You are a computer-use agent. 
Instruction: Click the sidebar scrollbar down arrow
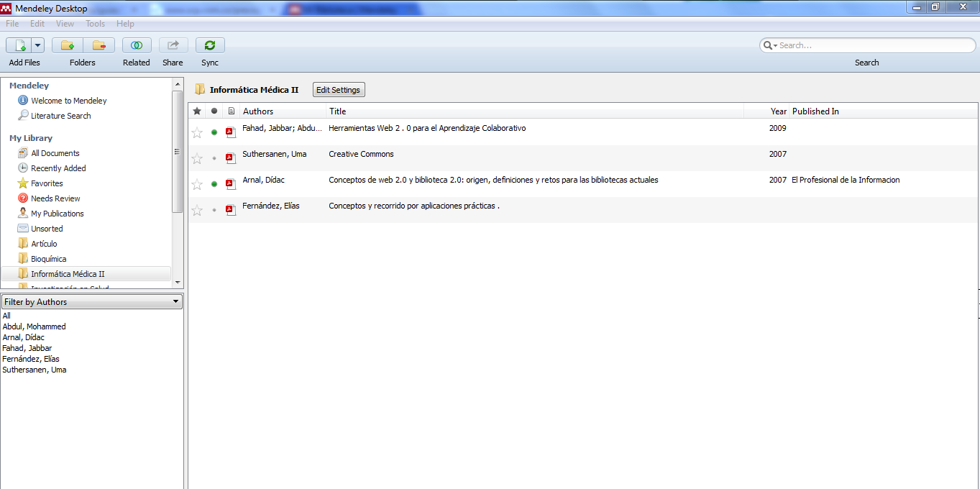(x=178, y=283)
